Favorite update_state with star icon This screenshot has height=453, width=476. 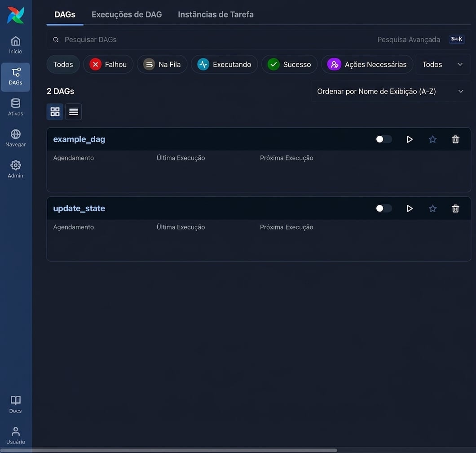click(432, 209)
